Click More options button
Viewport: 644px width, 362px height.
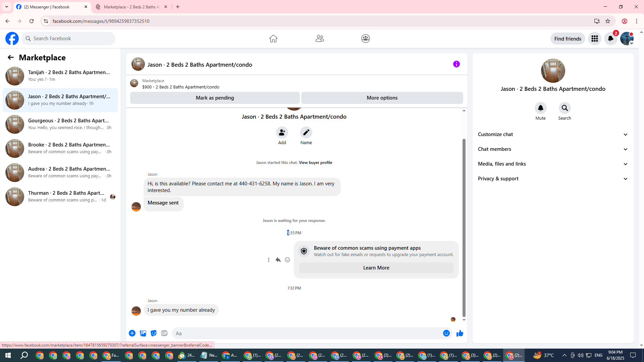pos(382,98)
